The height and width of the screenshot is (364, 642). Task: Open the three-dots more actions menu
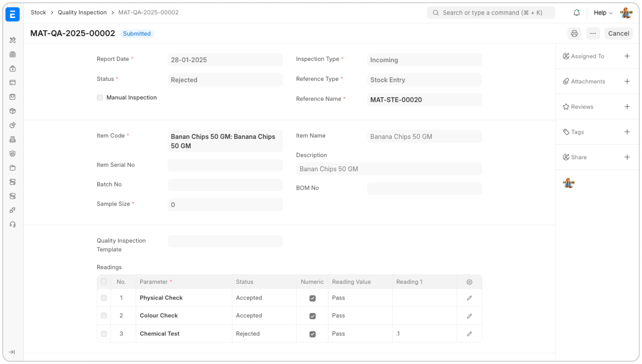tap(593, 33)
